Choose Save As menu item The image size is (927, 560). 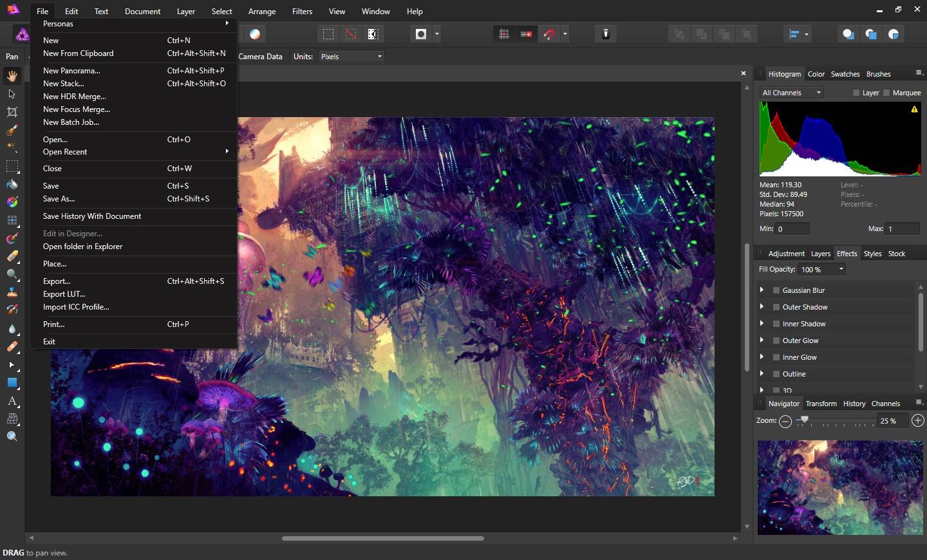click(x=134, y=199)
